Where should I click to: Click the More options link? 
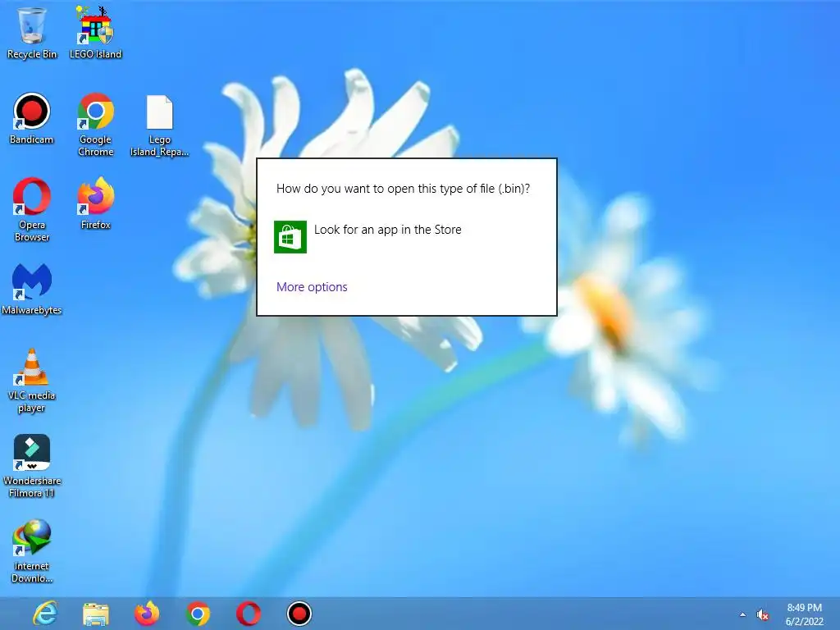pos(312,287)
